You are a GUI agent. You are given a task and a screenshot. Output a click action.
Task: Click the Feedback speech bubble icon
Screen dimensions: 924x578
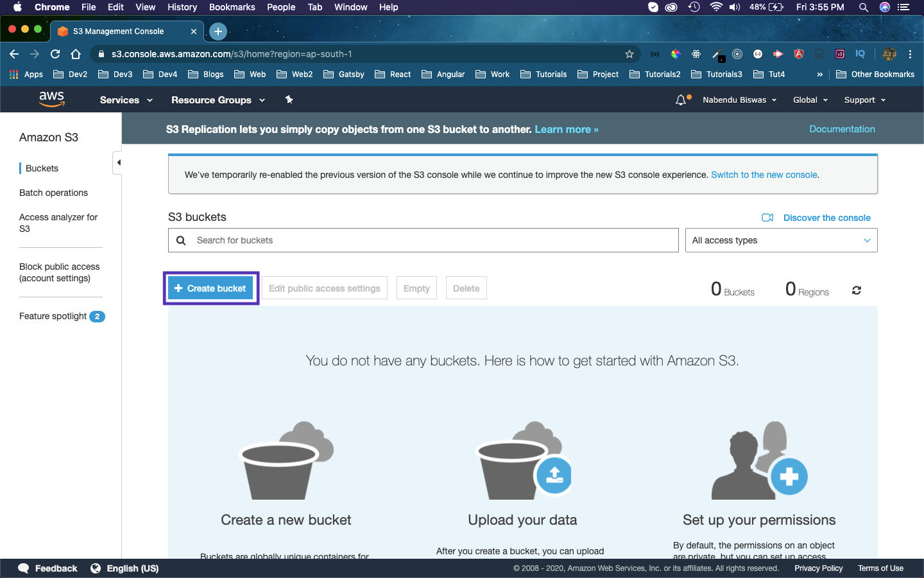coord(24,568)
